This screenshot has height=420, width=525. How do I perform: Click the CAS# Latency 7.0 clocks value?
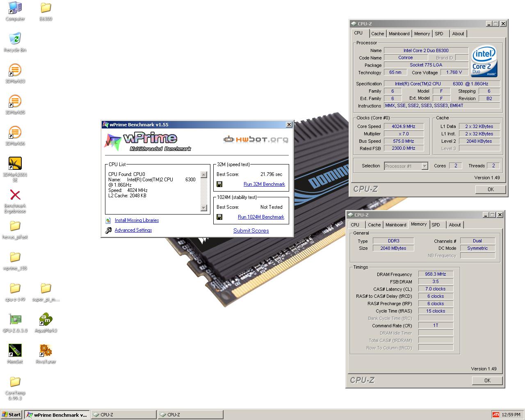click(x=436, y=289)
